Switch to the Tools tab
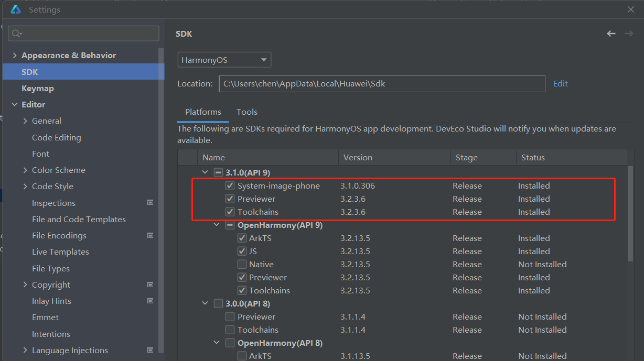 tap(247, 112)
